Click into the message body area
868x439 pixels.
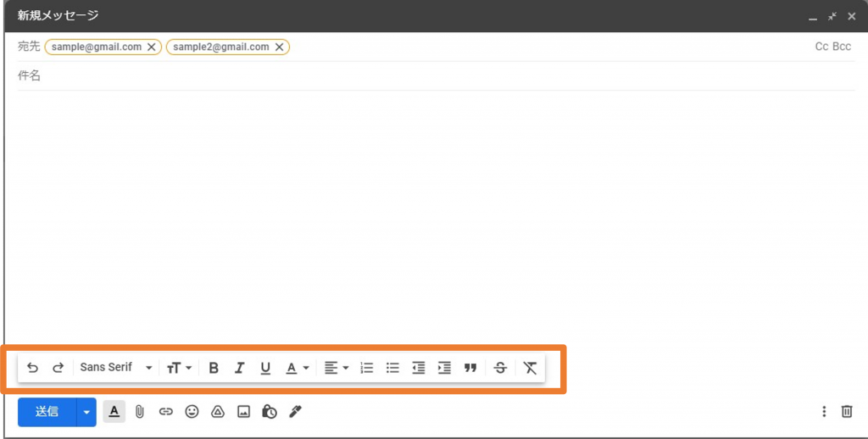point(437,216)
